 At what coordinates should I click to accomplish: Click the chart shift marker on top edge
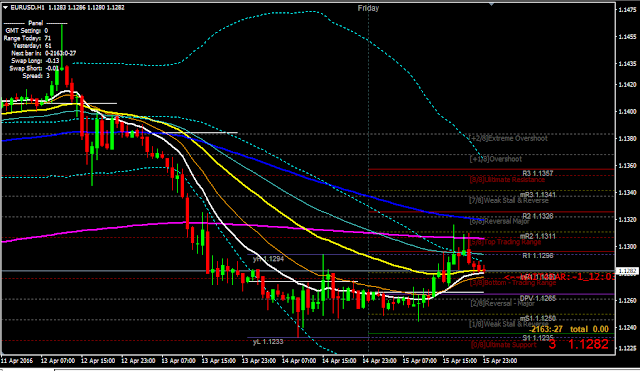coord(491,4)
